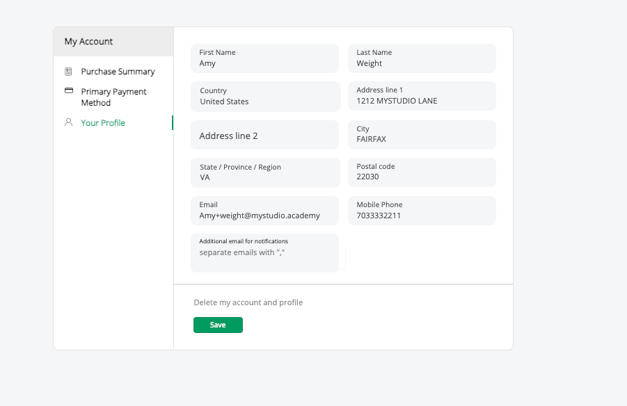Focus the additional notification emails field
This screenshot has width=627, height=406.
pyautogui.click(x=264, y=253)
